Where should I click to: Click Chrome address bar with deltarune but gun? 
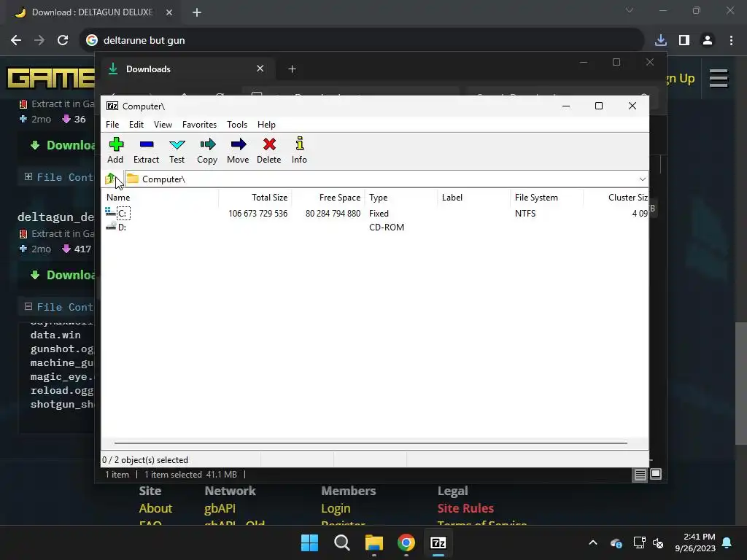(362, 41)
